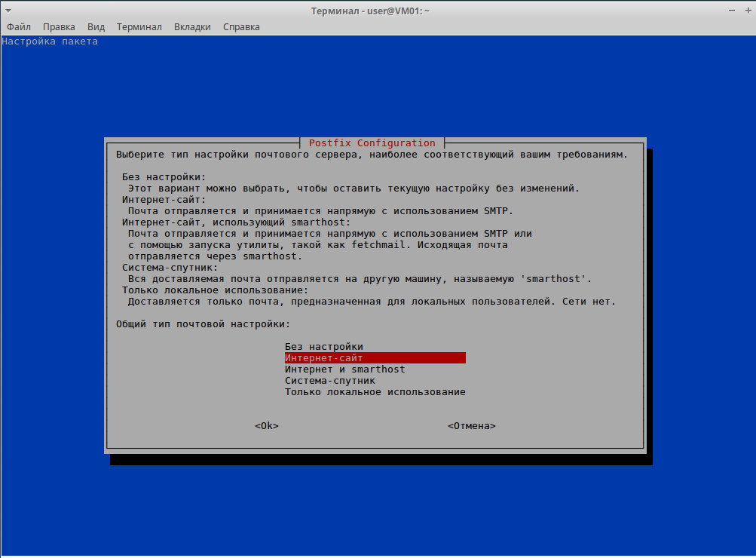This screenshot has height=558, width=756.
Task: Open the window menu arrow in title bar
Action: [x=8, y=11]
